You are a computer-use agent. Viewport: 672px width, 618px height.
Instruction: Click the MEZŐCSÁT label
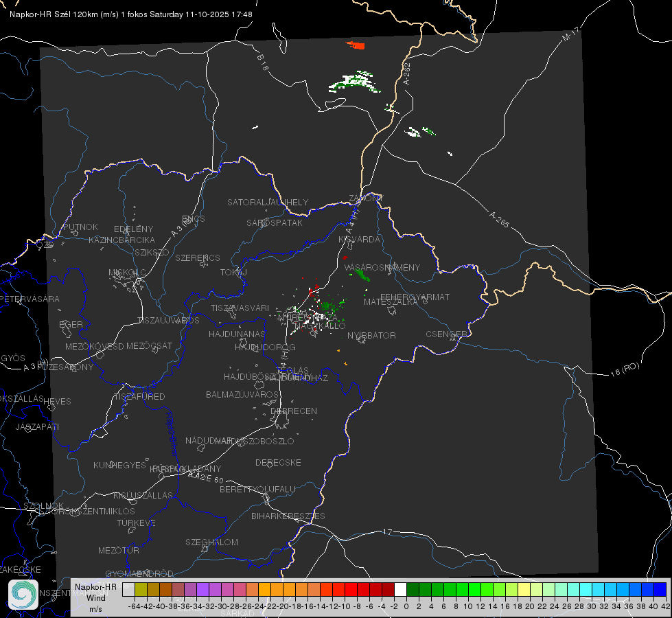pos(149,345)
